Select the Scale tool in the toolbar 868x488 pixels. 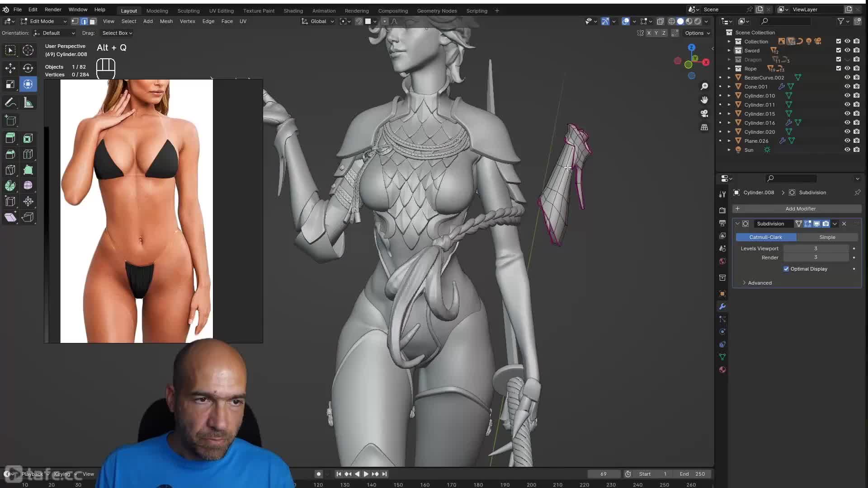point(10,84)
